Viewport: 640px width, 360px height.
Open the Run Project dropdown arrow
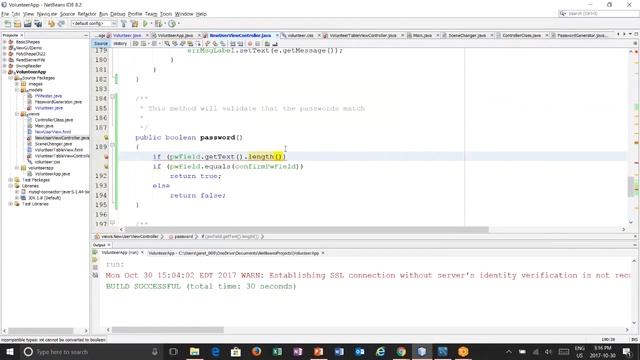tap(151, 24)
